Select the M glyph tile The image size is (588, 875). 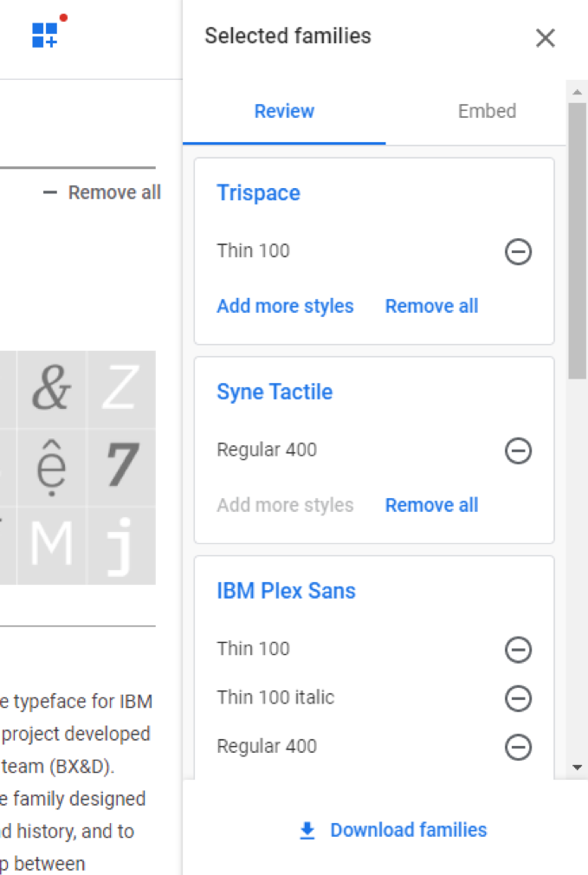tap(51, 545)
